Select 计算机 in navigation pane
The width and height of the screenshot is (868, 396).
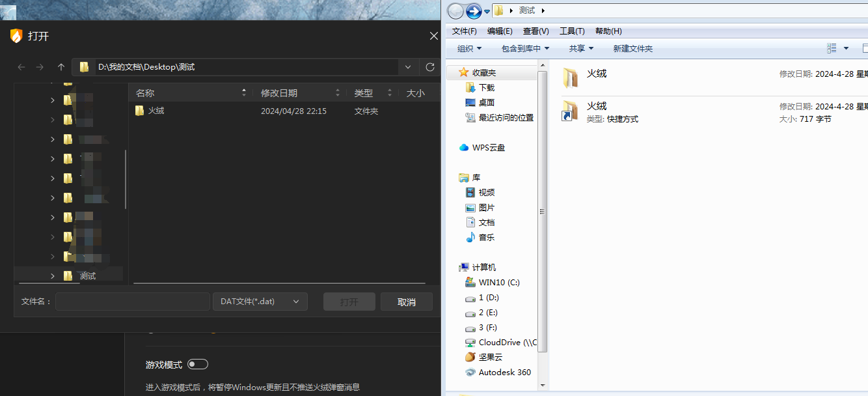pyautogui.click(x=484, y=268)
